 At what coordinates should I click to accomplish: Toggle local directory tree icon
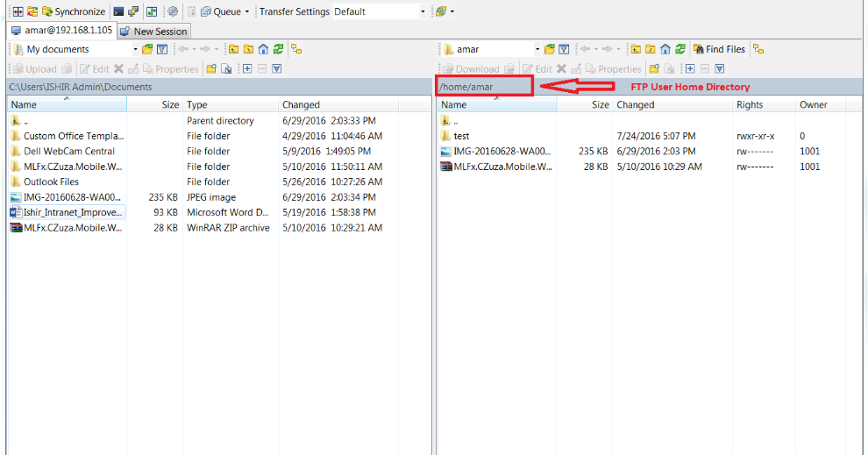pyautogui.click(x=296, y=49)
